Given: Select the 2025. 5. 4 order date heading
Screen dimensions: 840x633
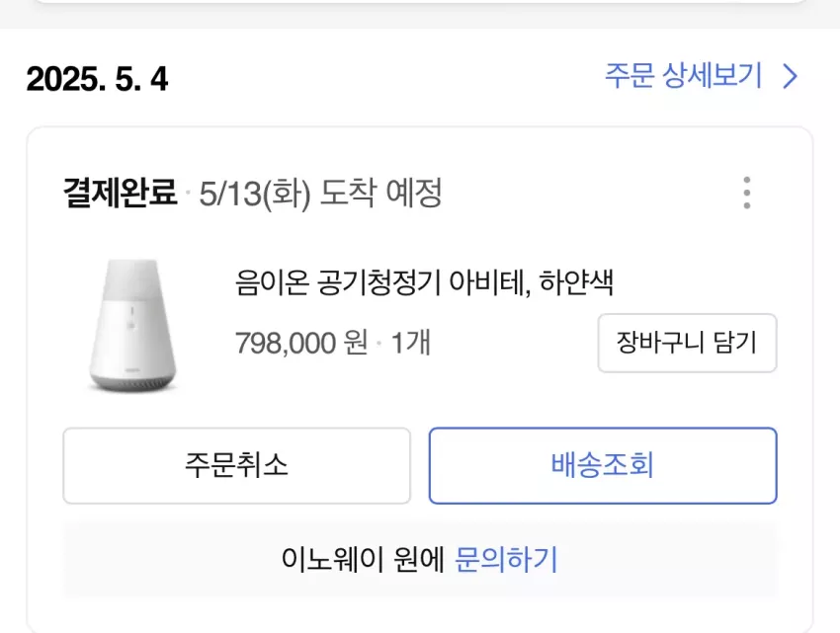Looking at the screenshot, I should point(97,79).
